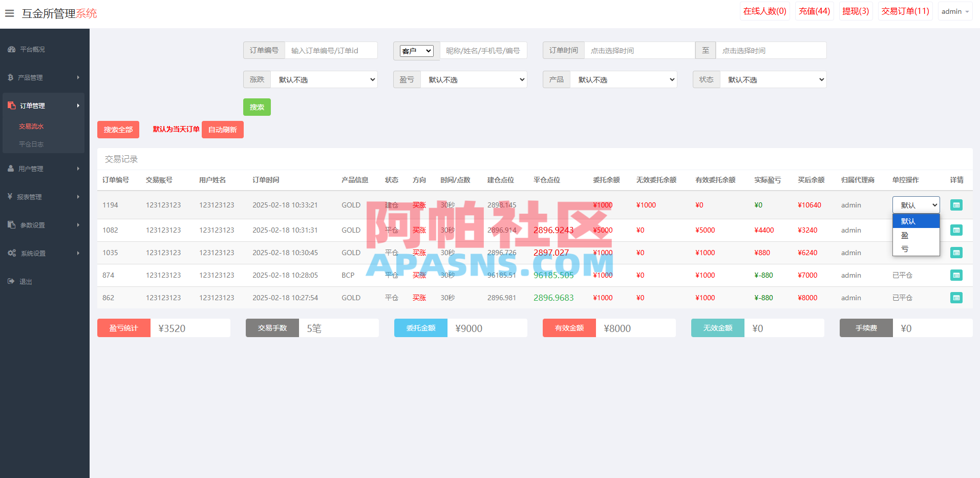This screenshot has width=980, height=478.
Task: Open 平台概况 via its dashboard icon
Action: (x=11, y=49)
